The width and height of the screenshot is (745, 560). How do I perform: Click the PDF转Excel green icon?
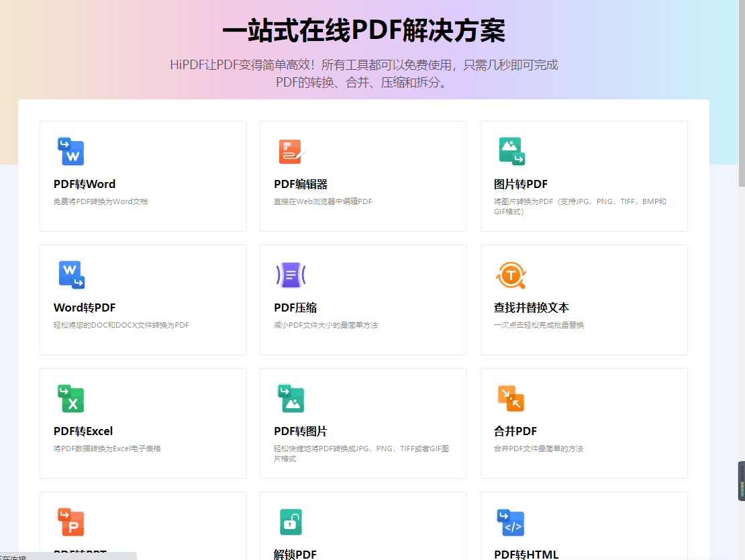[x=70, y=398]
